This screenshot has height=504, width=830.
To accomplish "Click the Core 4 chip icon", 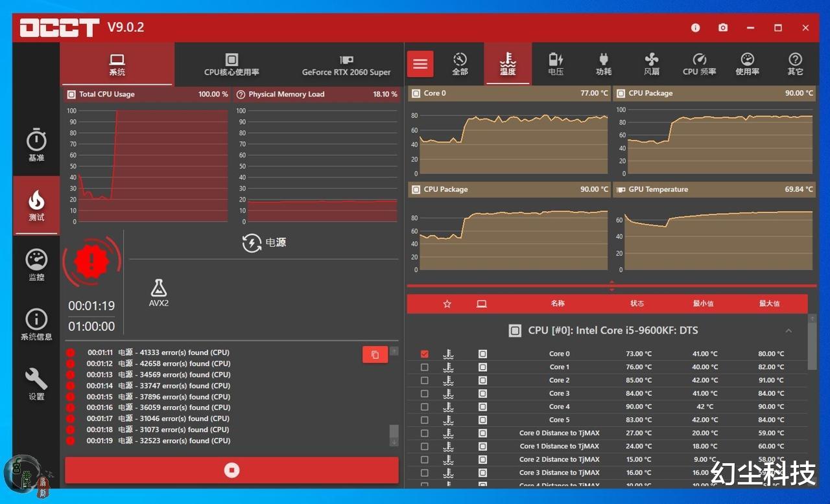I will (x=482, y=407).
